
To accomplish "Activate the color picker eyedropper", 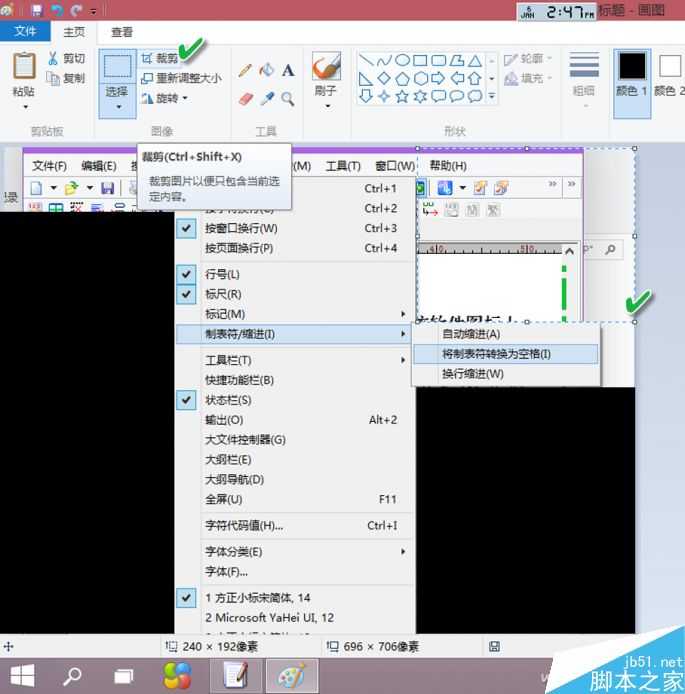I will pyautogui.click(x=267, y=99).
